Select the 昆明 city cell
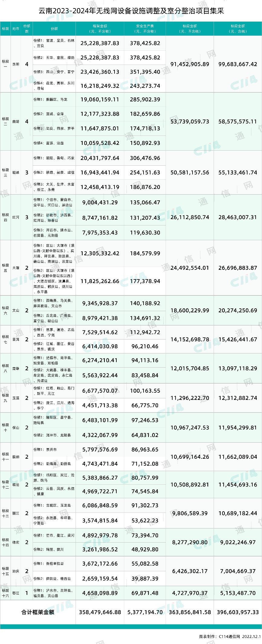This screenshot has width=262, height=644. click(16, 64)
